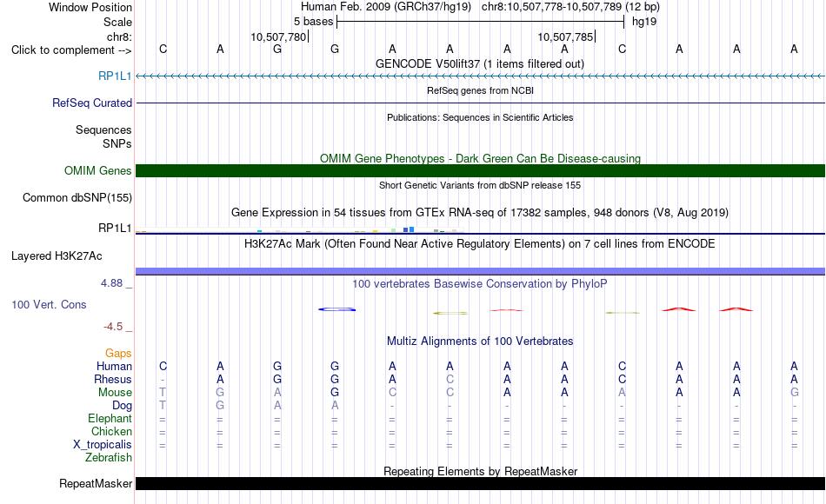
Task: Click the orange Gaps label
Action: click(x=118, y=353)
